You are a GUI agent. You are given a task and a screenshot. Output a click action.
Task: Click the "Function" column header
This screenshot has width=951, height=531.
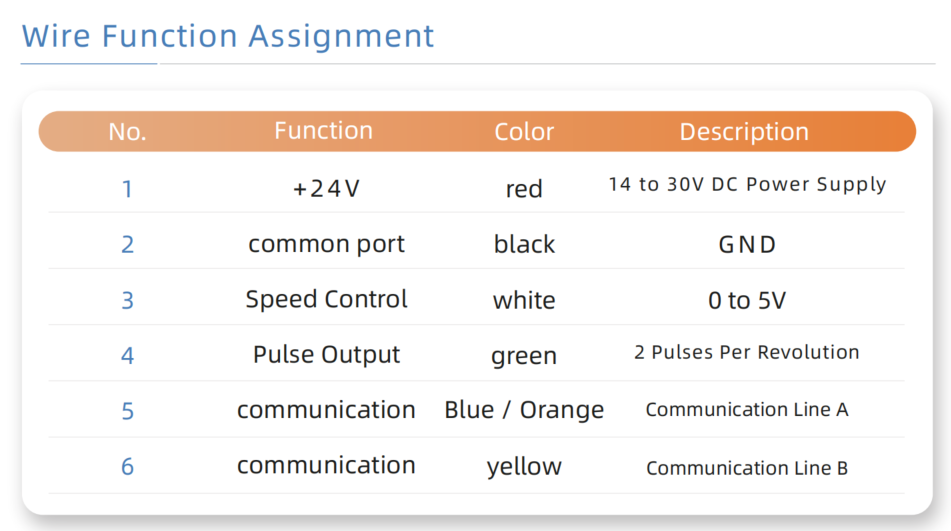[x=323, y=131]
